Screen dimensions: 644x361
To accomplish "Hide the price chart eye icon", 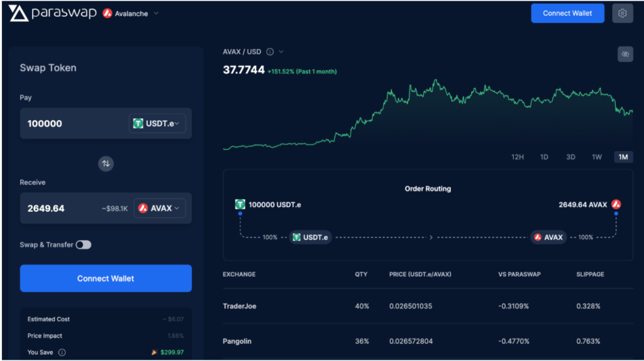I will 625,54.
